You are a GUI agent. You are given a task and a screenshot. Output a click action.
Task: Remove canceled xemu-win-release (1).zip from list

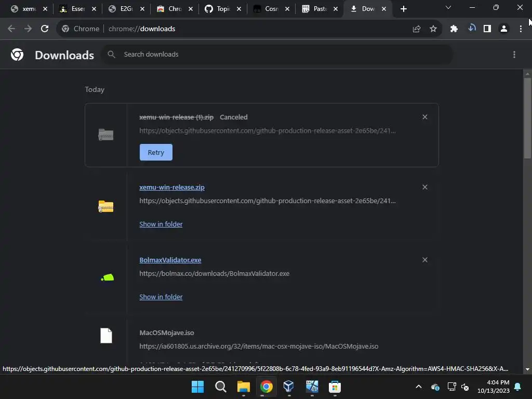(x=425, y=117)
